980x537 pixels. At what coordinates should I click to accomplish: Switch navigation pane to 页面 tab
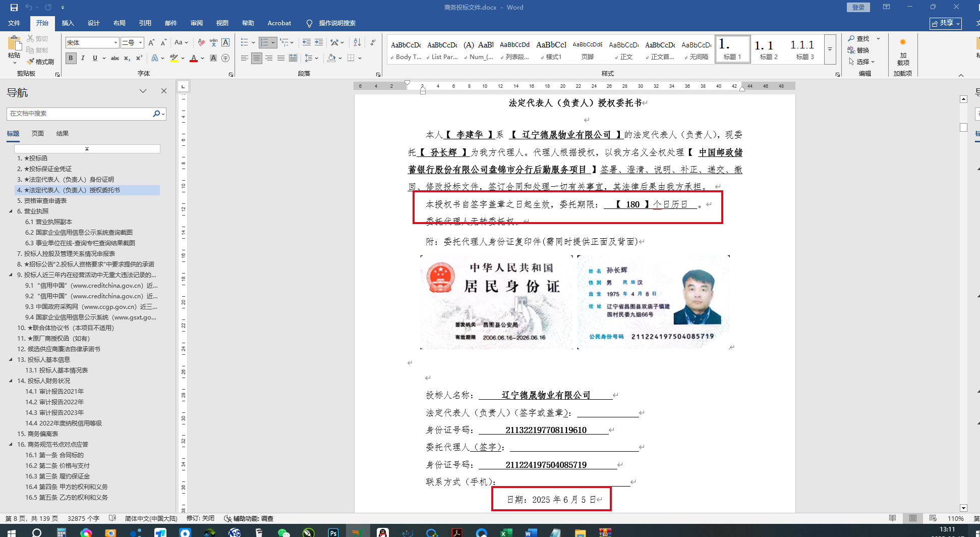coord(38,134)
